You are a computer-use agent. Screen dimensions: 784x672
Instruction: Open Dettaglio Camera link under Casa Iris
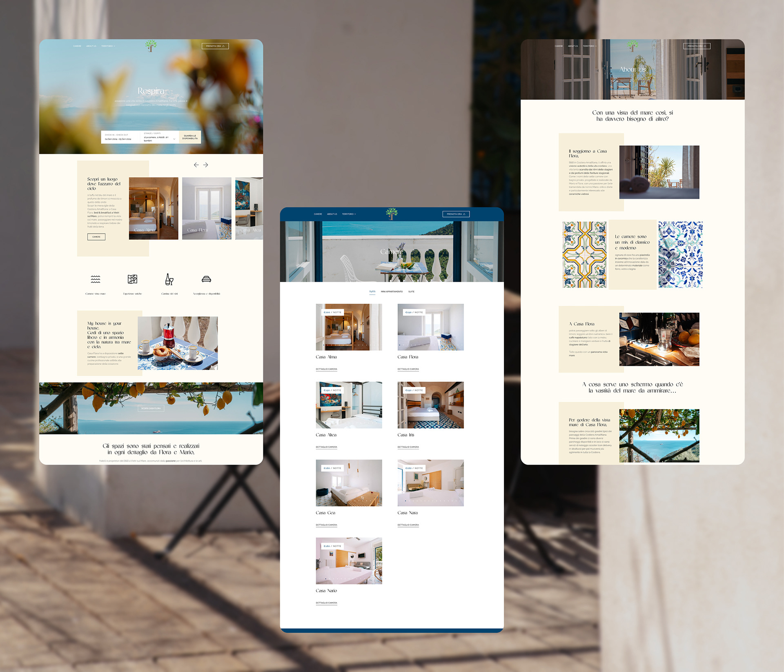[408, 447]
